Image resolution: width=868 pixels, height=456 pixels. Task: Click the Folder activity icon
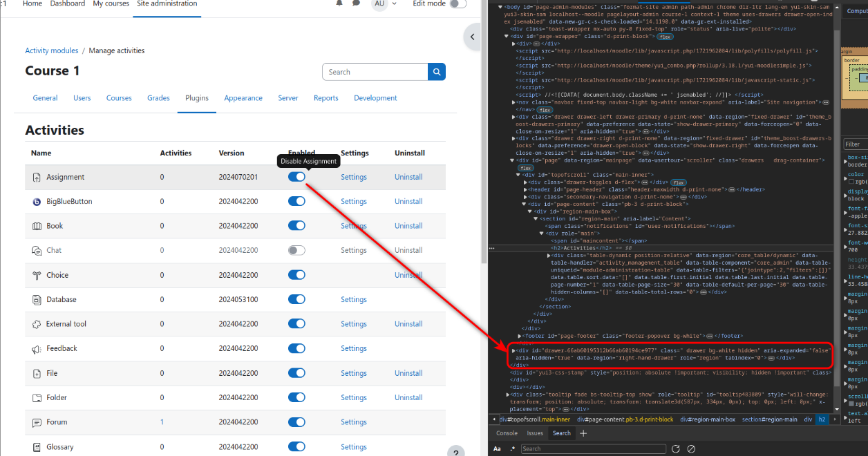coord(37,398)
